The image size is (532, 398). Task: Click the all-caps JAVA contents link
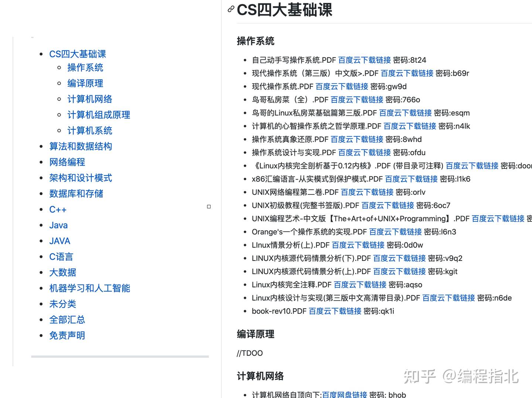click(x=59, y=241)
